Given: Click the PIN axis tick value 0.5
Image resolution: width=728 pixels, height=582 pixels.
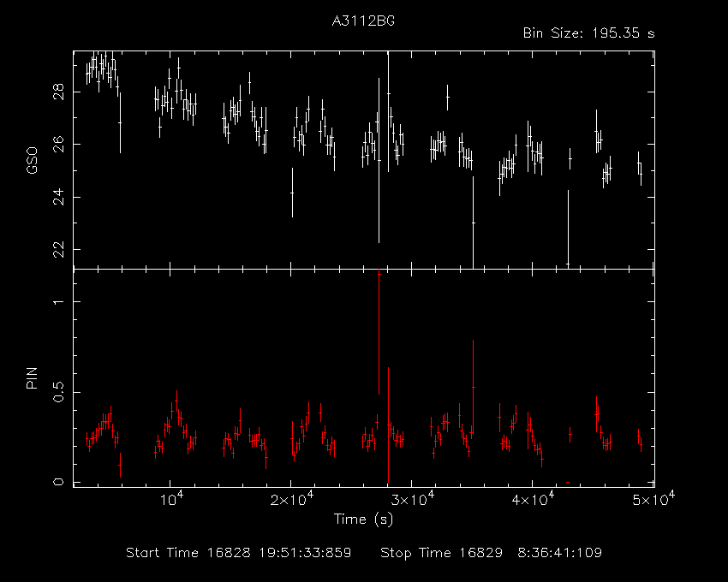Looking at the screenshot, I should click(58, 392).
